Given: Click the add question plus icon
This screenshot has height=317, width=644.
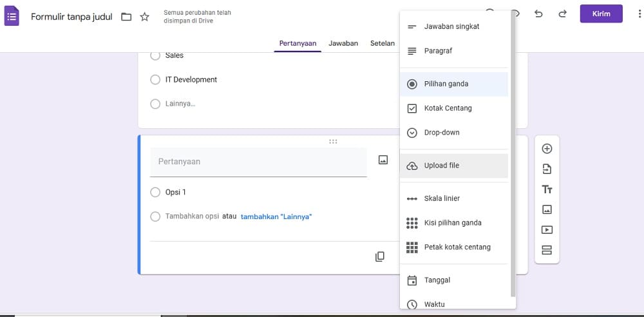Looking at the screenshot, I should (x=547, y=149).
